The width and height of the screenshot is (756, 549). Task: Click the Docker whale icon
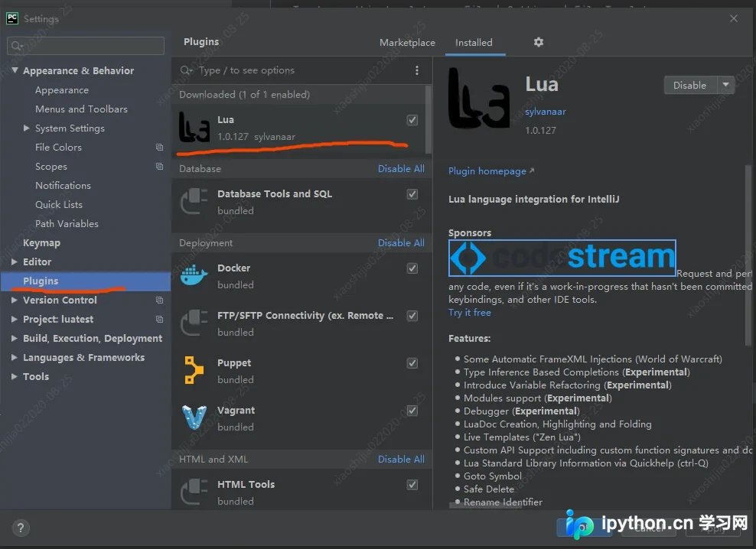(194, 276)
